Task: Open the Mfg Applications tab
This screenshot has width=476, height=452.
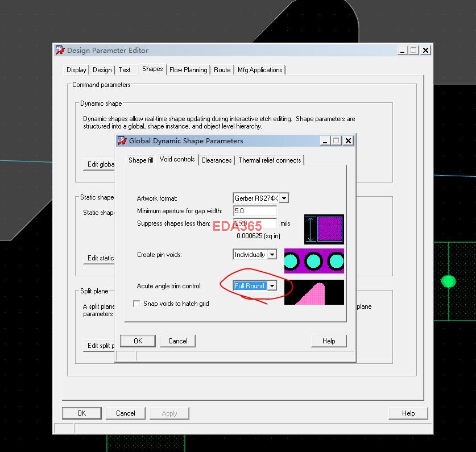Action: [x=260, y=70]
